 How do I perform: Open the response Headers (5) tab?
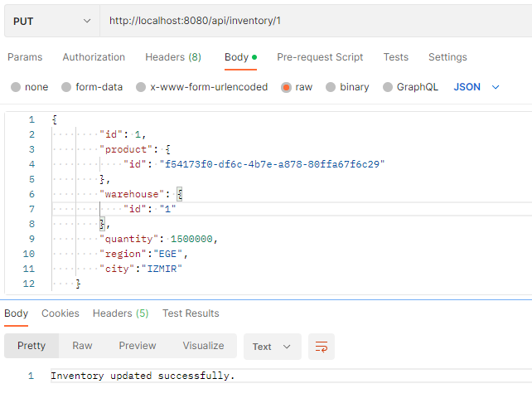click(x=120, y=313)
